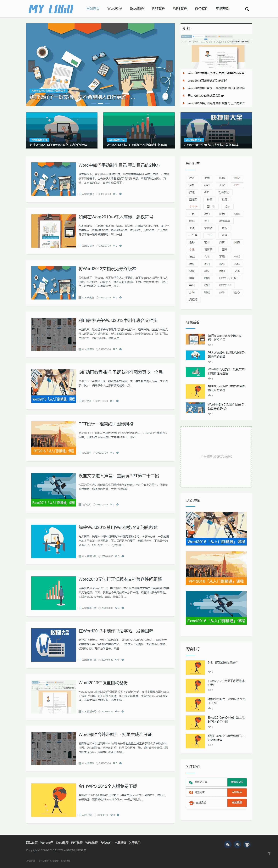Select the 动画教程 hot tag
This screenshot has width=278, height=868.
(x=224, y=192)
